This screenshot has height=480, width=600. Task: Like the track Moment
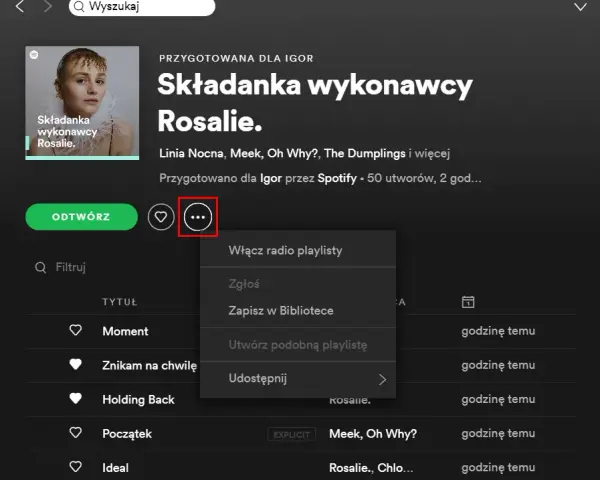tap(75, 330)
